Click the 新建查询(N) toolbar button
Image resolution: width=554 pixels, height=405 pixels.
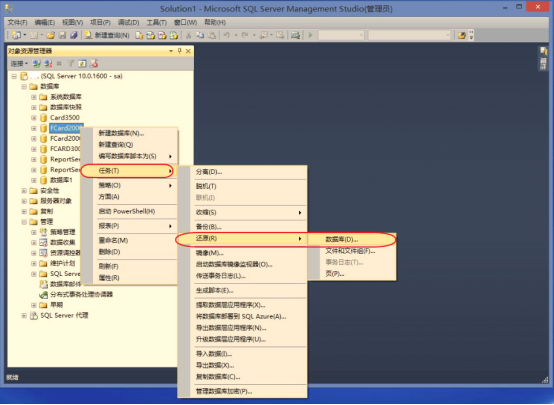[107, 35]
